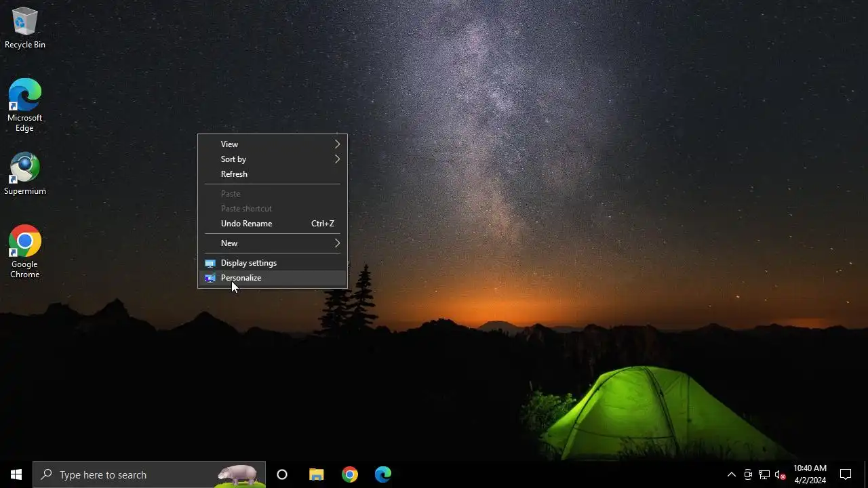The width and height of the screenshot is (868, 488).
Task: Expand the Sort by submenu arrow
Action: (337, 159)
